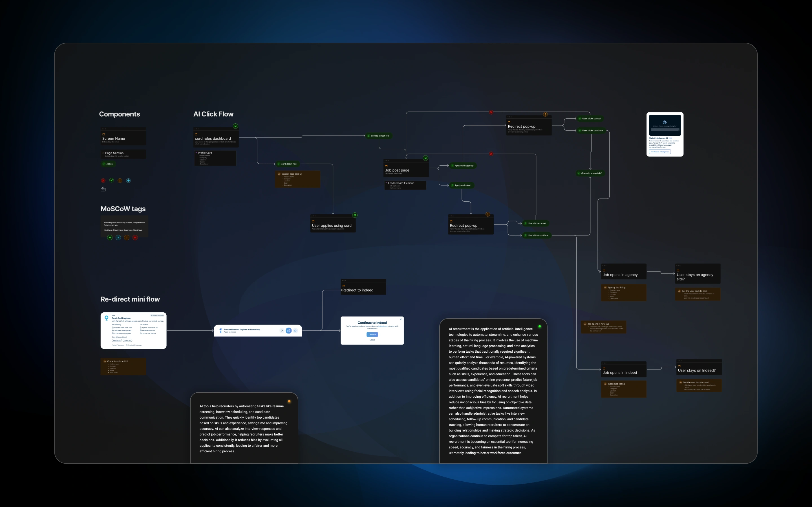
Task: Click the thumbs-up icon on Humanloop job bar
Action: pos(295,331)
